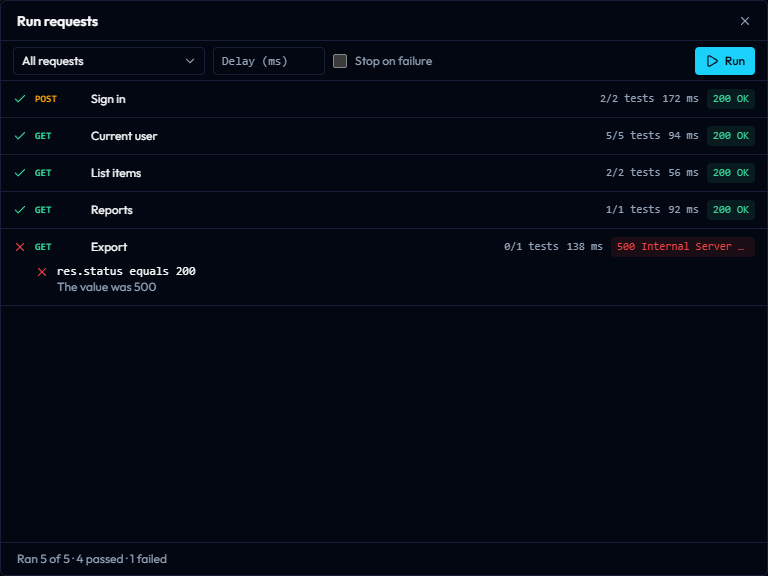Click the 'Run requests' dialog title
768x576 pixels.
(57, 22)
